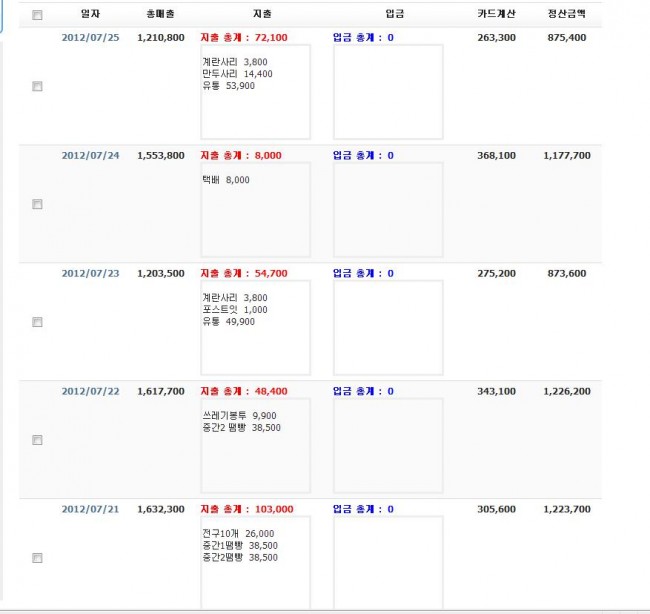Click the empty 입금 box for 2012/07/22

388,446
